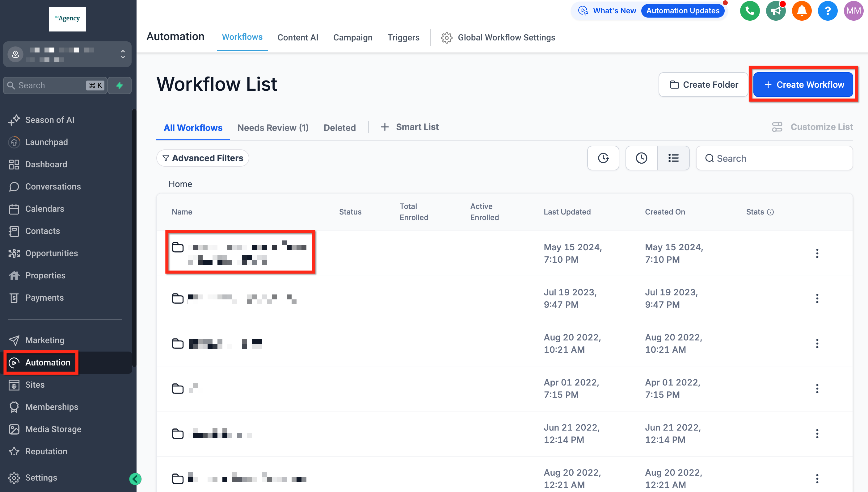
Task: Click the lightning bolt quick actions icon
Action: 119,85
